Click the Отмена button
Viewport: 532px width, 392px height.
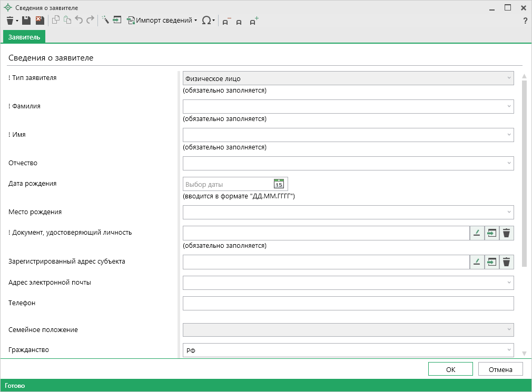pos(500,369)
